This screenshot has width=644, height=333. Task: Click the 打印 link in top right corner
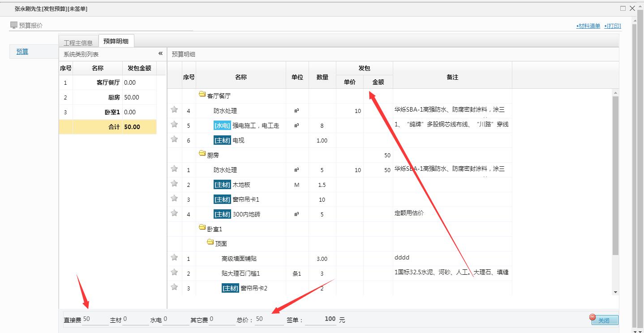coord(613,26)
